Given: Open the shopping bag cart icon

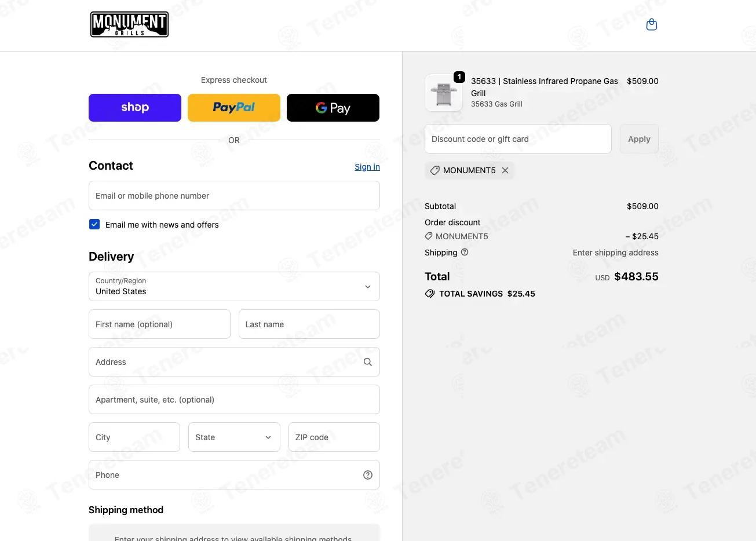Looking at the screenshot, I should (x=652, y=25).
